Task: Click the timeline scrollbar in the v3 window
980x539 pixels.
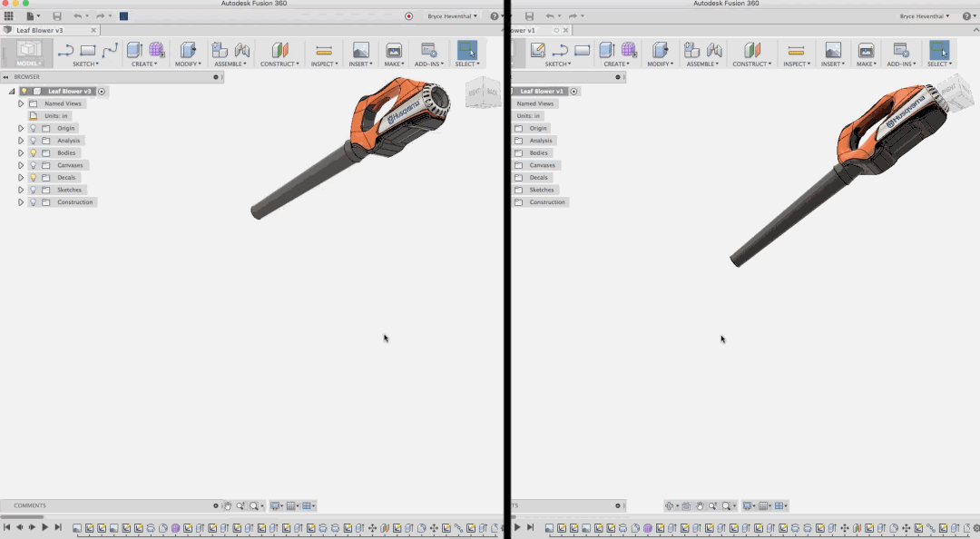Action: click(x=23, y=517)
